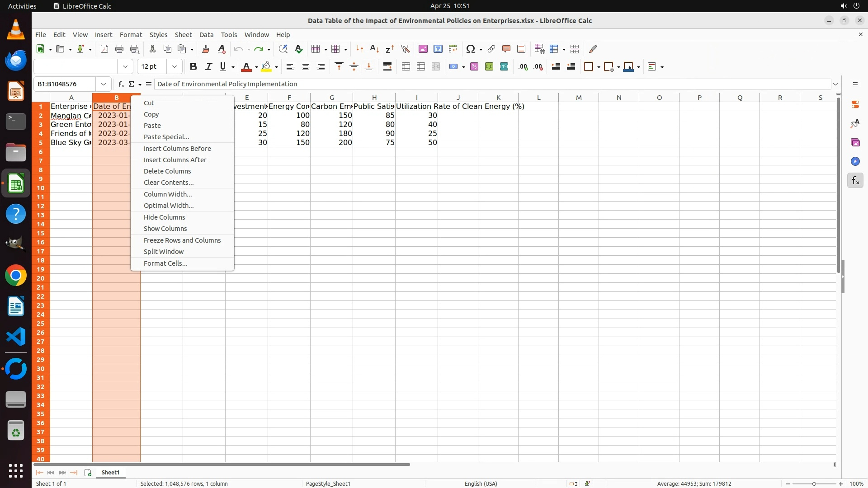Toggle Wrap Text button
Viewport: 868px width, 488px height.
(x=387, y=67)
